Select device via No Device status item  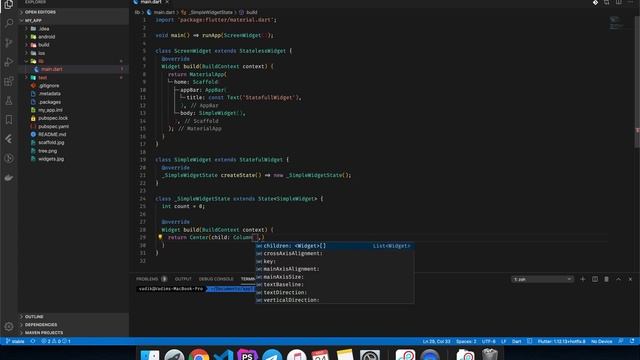(601, 341)
